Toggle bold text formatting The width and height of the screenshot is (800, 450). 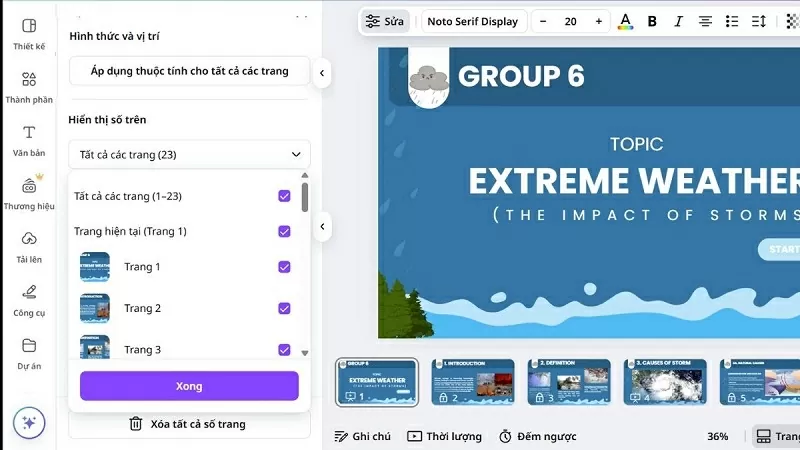click(x=652, y=21)
